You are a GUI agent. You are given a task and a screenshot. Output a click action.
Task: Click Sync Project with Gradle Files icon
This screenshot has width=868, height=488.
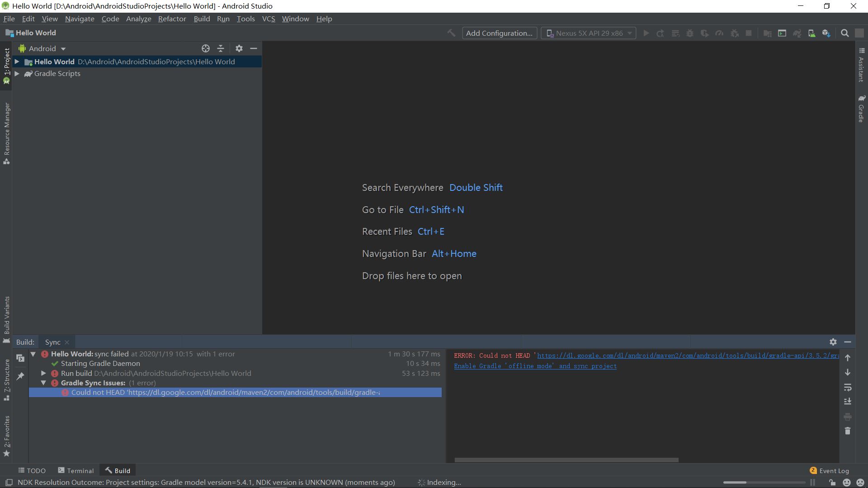797,33
